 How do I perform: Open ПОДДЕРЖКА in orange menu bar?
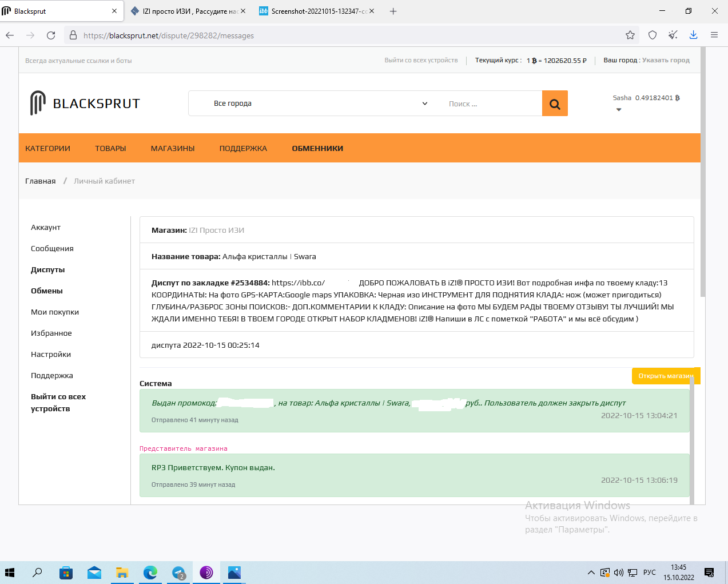243,148
